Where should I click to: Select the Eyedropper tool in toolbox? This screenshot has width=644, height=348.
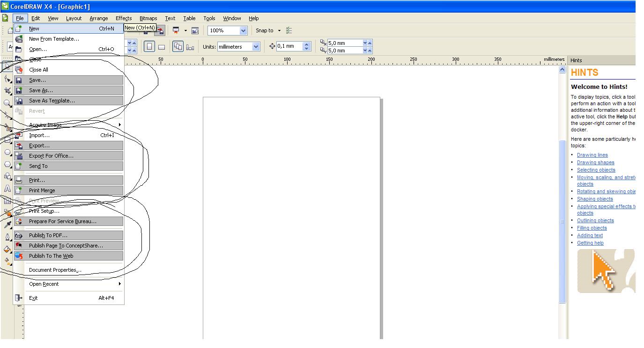click(7, 225)
